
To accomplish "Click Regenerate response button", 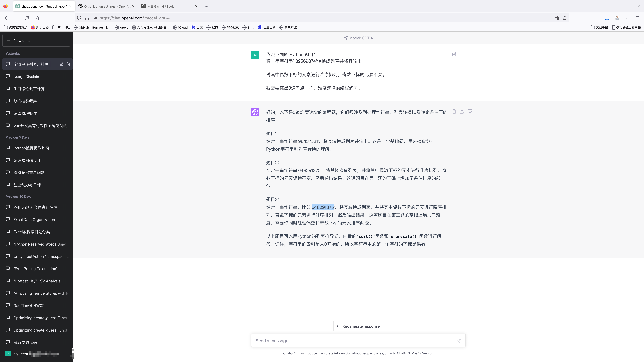I will [x=358, y=326].
